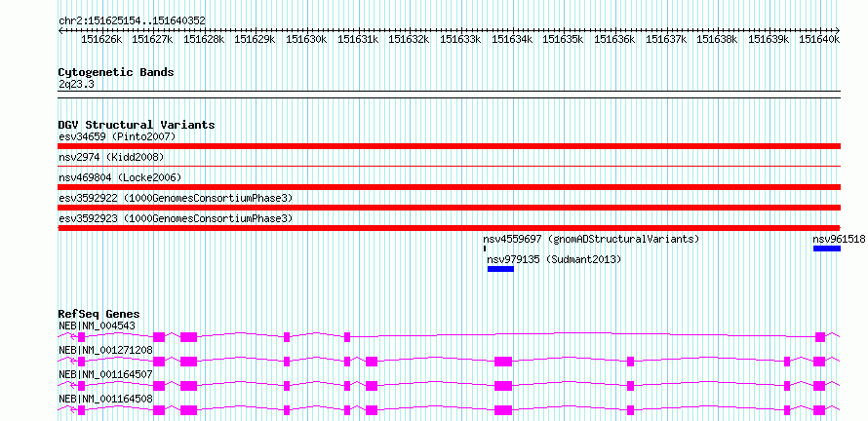The image size is (868, 421).
Task: Open the nsv469804 (Locke2006) variant label
Action: [x=120, y=177]
